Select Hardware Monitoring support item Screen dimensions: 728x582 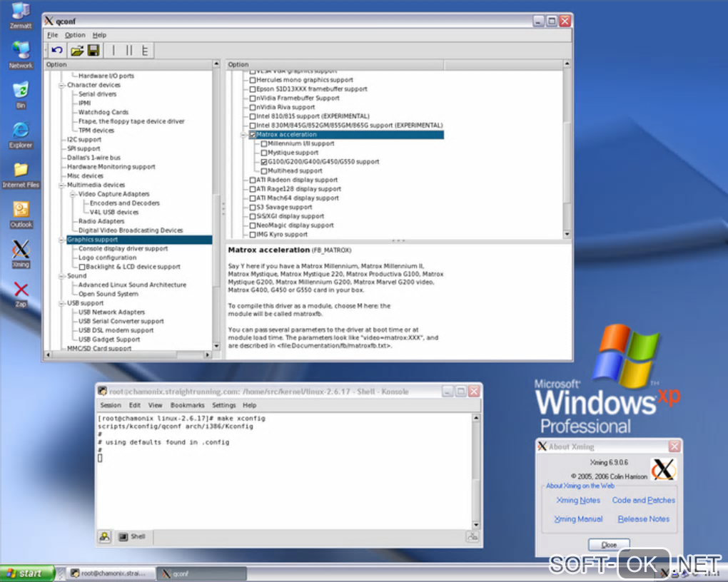coord(111,167)
